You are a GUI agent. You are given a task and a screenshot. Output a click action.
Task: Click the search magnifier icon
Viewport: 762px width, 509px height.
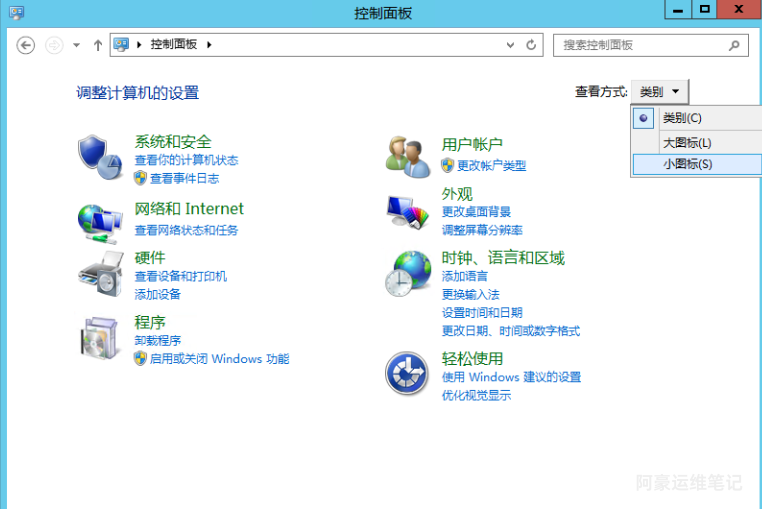[x=734, y=45]
